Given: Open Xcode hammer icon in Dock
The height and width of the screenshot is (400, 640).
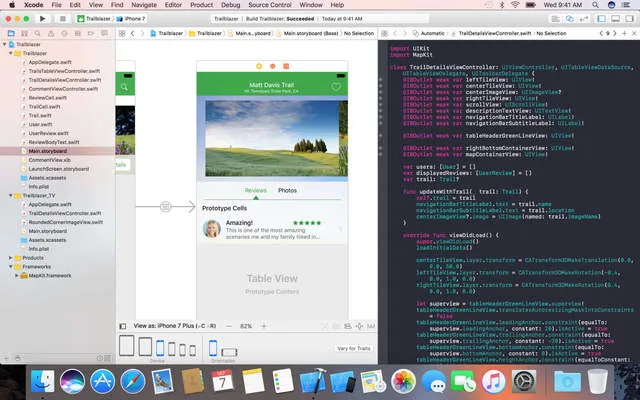Looking at the screenshot, I should [x=313, y=381].
